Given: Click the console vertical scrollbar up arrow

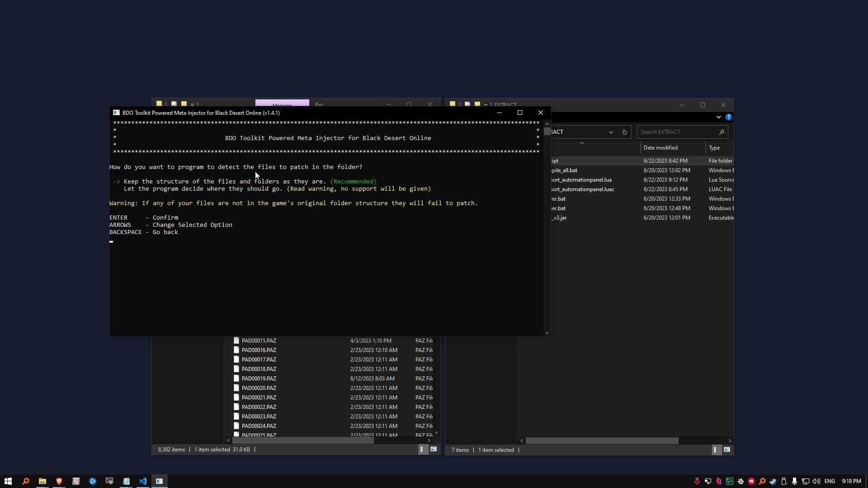Looking at the screenshot, I should point(547,123).
